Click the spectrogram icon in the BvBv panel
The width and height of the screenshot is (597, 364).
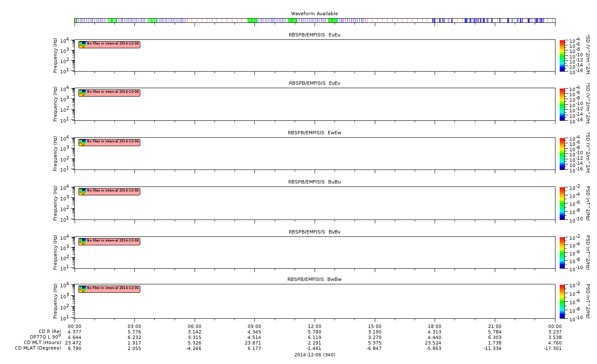point(82,242)
